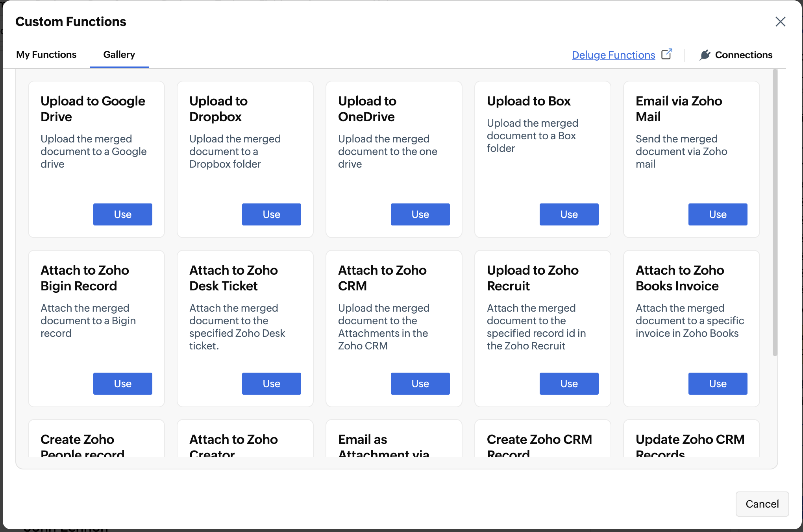Use the Upload to Dropbox function
Screen dimensions: 803x532
pos(271,214)
